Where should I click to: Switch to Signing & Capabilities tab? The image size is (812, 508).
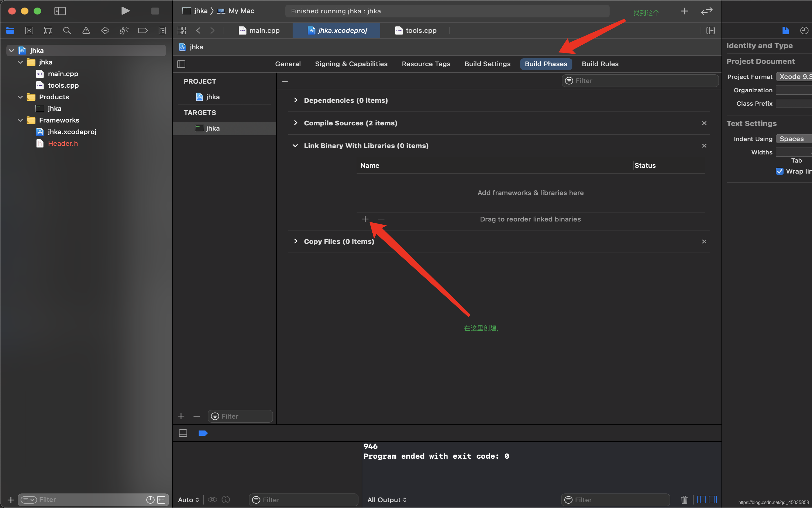click(x=351, y=64)
